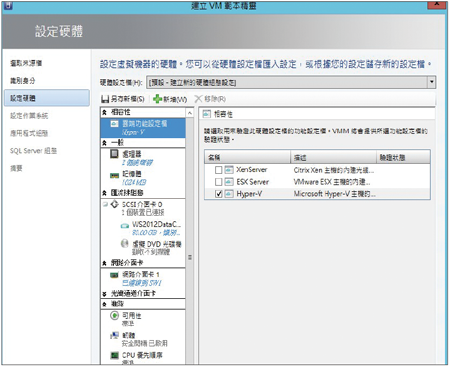Go to Configure Hardware (設定硬體) step
450x367 pixels.
coord(47,98)
